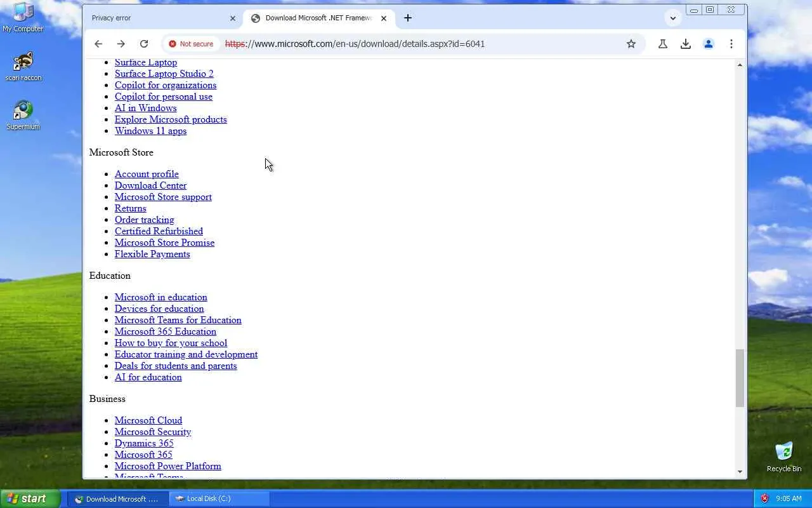Click the Microsoft 365 link under Business
The height and width of the screenshot is (508, 812).
click(x=143, y=455)
